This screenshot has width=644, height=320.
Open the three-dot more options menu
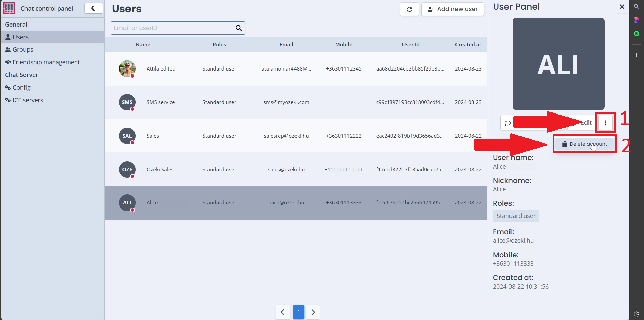click(x=605, y=123)
